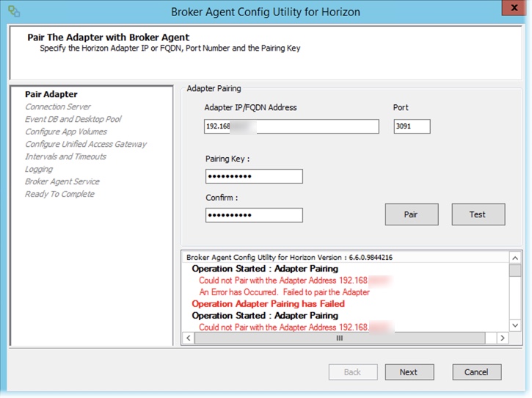This screenshot has width=532, height=398.
Task: Open Event DB and Desktop Pool step
Action: 73,119
